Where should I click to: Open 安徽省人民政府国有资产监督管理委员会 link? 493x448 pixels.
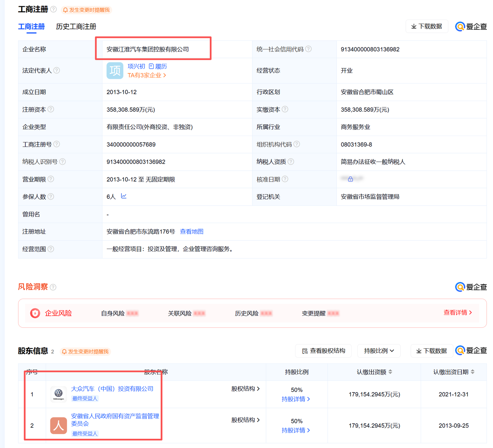pos(115,420)
